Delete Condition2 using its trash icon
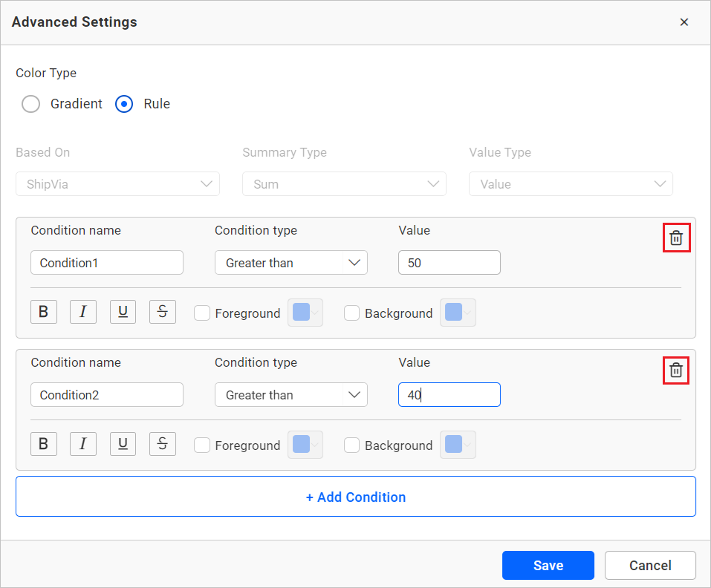This screenshot has height=588, width=711. pyautogui.click(x=676, y=370)
